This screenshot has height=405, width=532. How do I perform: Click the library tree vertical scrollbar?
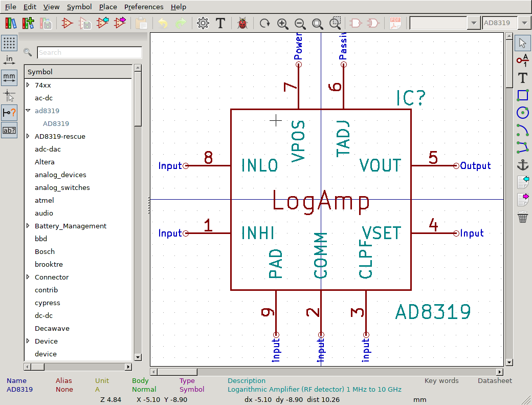tap(138, 212)
